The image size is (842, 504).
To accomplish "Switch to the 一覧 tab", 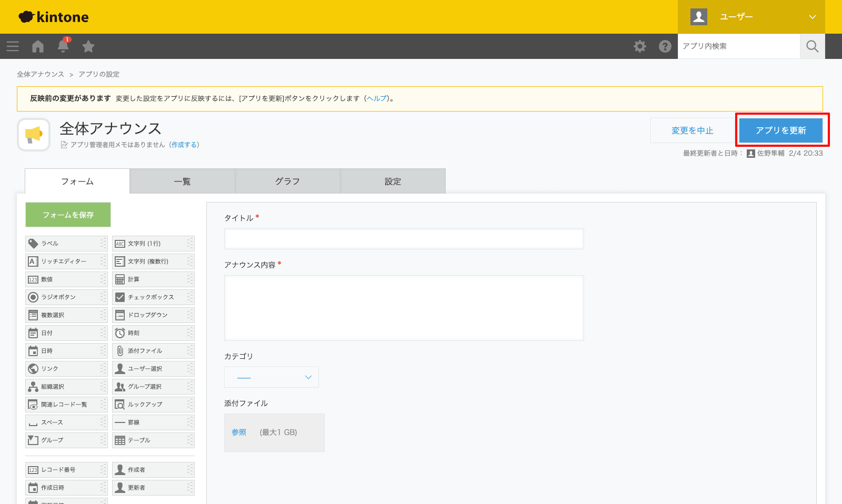I will click(x=182, y=180).
